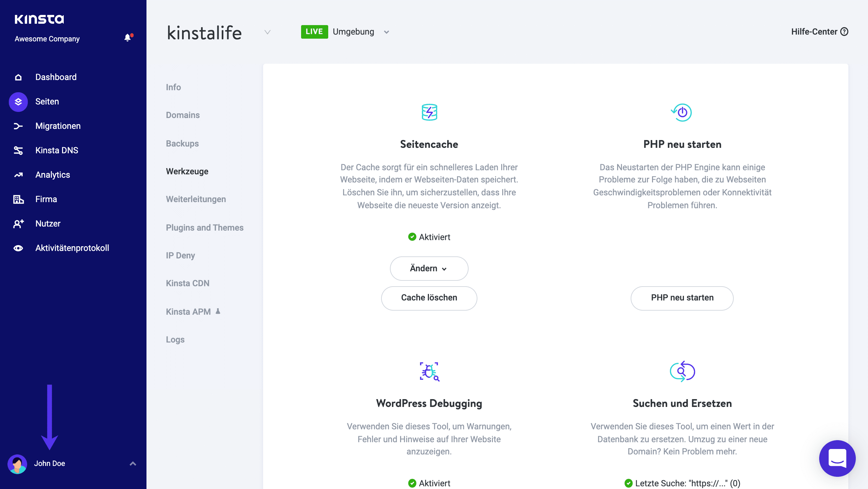This screenshot has height=489, width=868.
Task: Click the notification bell icon
Action: [127, 38]
